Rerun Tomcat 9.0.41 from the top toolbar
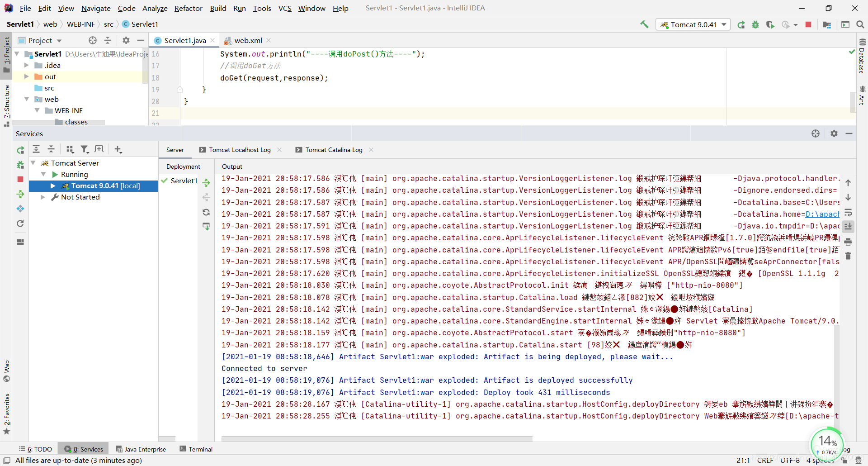868x466 pixels. 741,24
